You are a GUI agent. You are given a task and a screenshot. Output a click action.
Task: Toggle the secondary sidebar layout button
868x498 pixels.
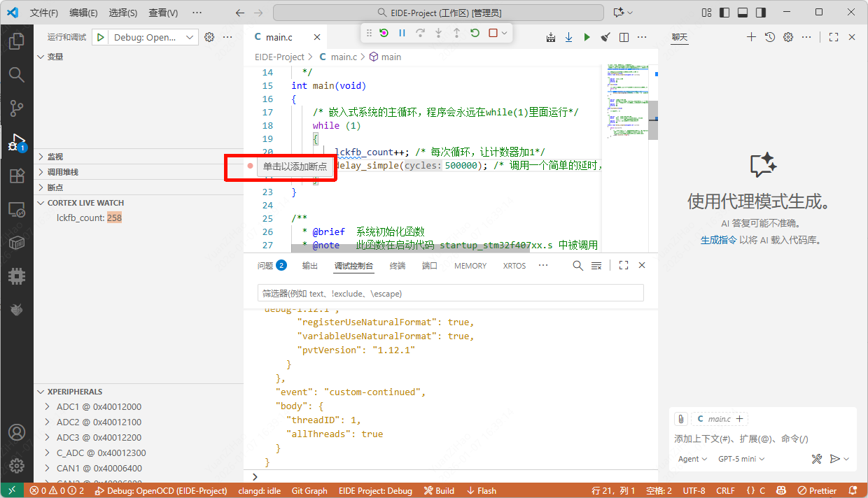[x=759, y=13]
